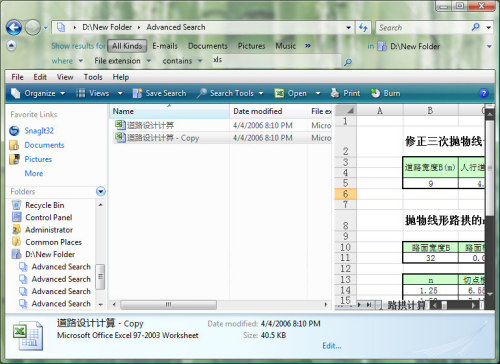Viewport: 500px width, 364px height.
Task: Click Edit link in details pane
Action: (332, 346)
